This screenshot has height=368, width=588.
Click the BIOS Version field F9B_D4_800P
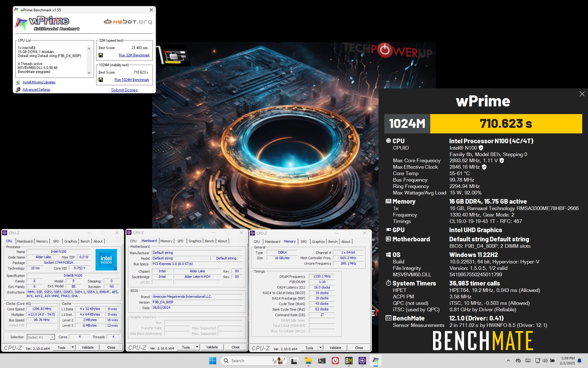pyautogui.click(x=197, y=302)
